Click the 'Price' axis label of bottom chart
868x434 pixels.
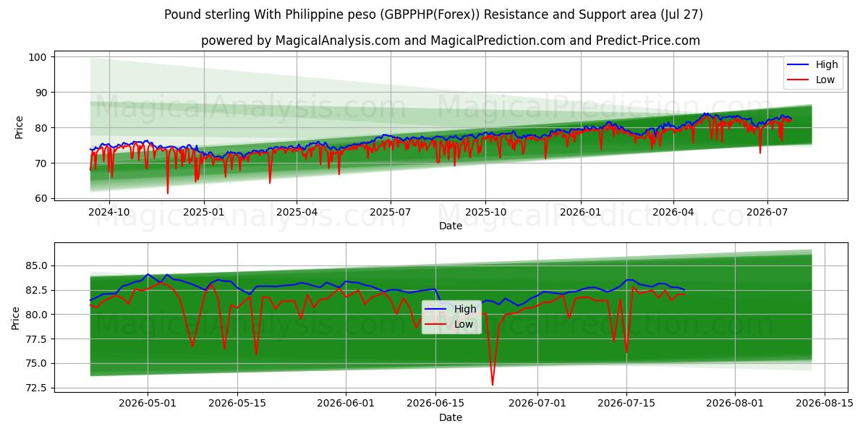[x=16, y=318]
